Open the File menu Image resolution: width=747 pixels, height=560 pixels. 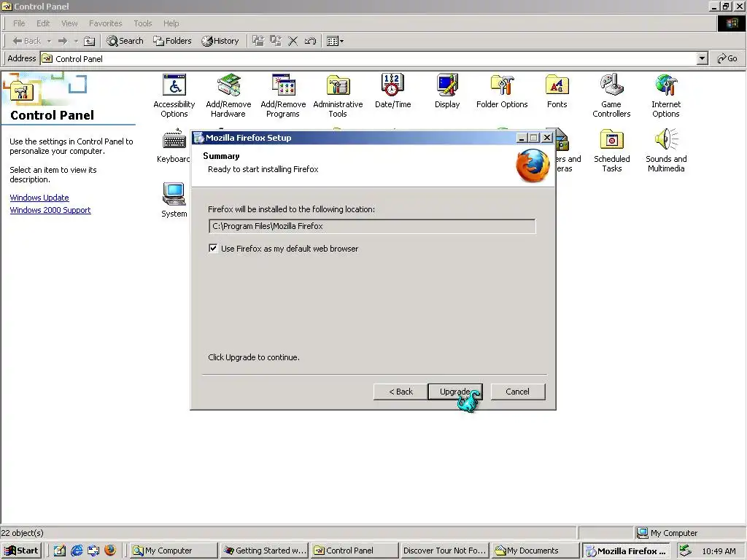click(19, 23)
